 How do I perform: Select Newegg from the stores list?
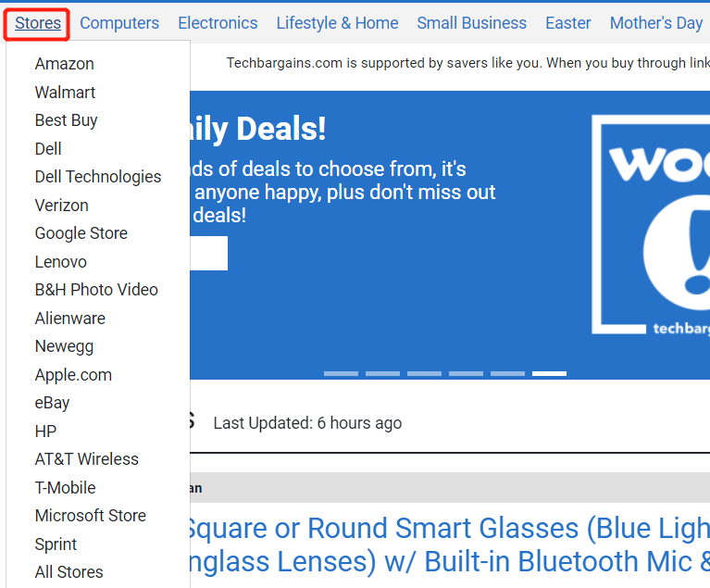pyautogui.click(x=64, y=346)
